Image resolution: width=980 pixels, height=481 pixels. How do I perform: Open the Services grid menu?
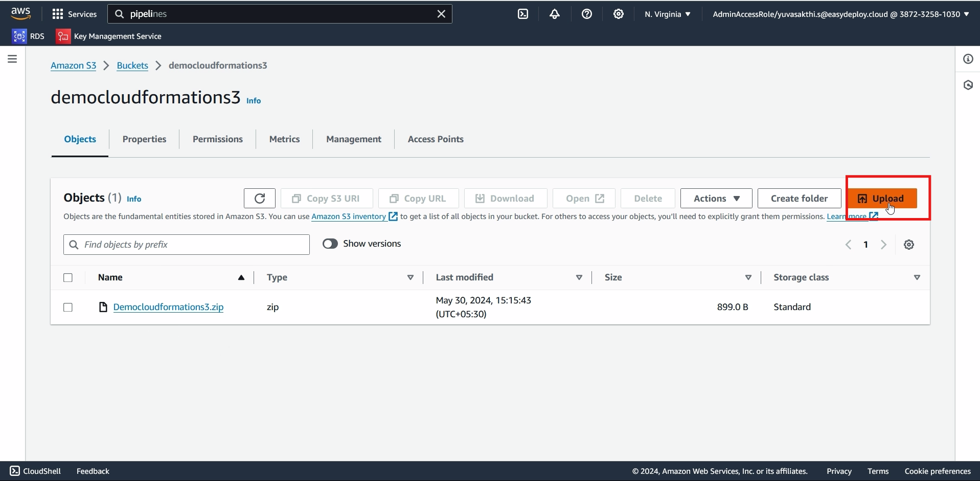coord(75,14)
